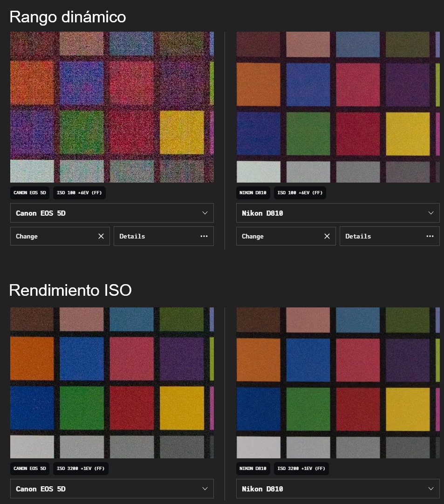Expand the Canon EOS 5D dropdown under Rango dinámico
The image size is (444, 504).
point(112,213)
